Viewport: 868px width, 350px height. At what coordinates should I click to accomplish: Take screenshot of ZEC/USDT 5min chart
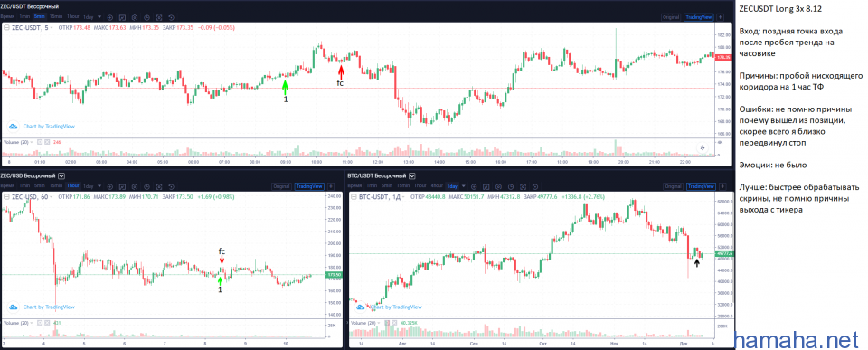click(x=159, y=17)
